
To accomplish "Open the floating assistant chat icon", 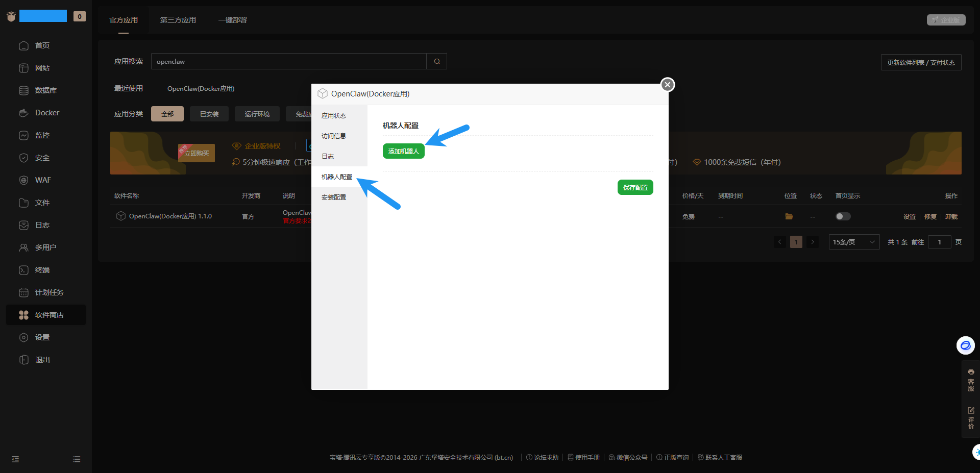I will 965,345.
